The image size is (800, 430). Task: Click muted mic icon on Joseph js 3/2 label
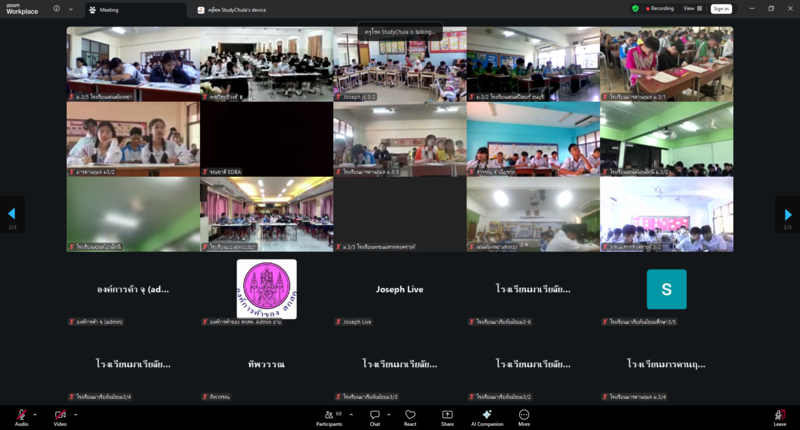click(338, 97)
